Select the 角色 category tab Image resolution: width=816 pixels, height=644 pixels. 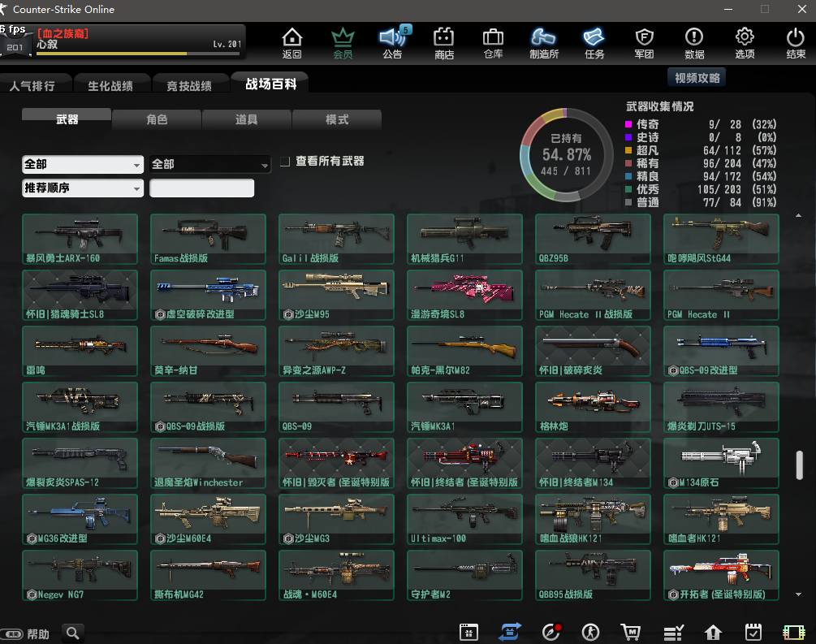(157, 119)
